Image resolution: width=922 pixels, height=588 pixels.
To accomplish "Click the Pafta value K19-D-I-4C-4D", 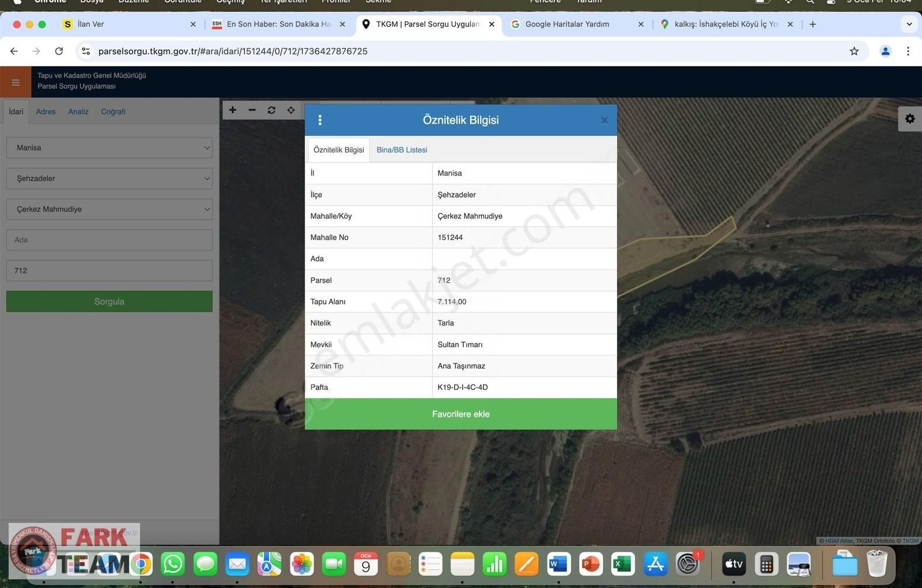I will [463, 387].
